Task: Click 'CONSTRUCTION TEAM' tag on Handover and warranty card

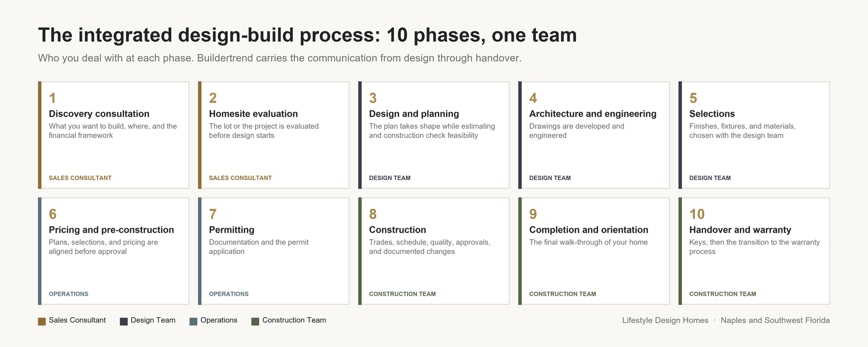Action: click(722, 294)
